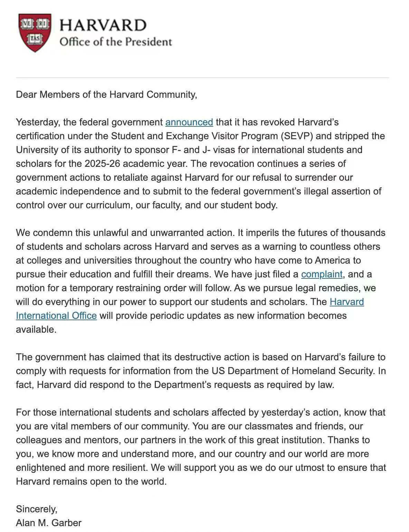The height and width of the screenshot is (532, 409).
Task: Click "US Department of Homeland Security" text
Action: [x=293, y=371]
